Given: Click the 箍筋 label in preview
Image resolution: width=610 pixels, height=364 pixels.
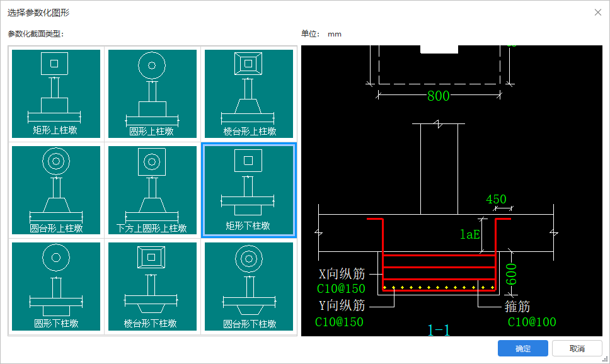Looking at the screenshot, I should 517,307.
